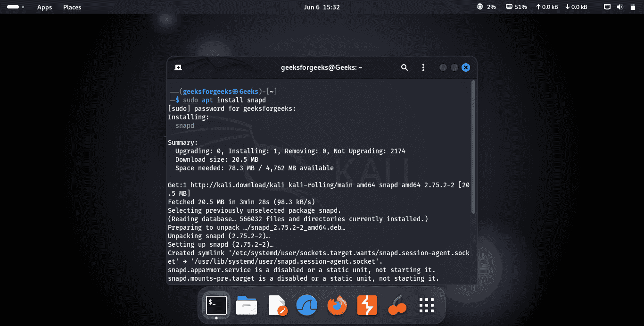
Task: Open the volume control icon
Action: [620, 7]
